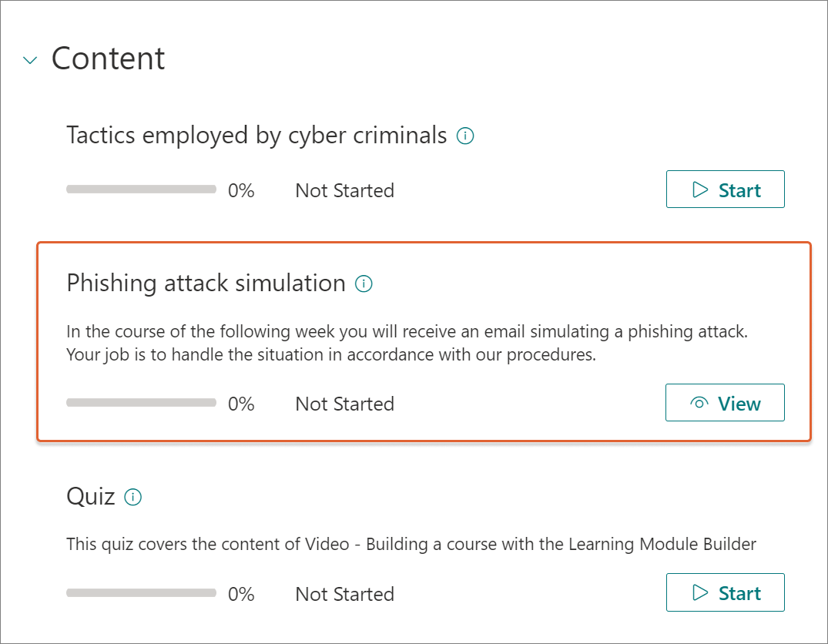Start the Tactics employed by cyber criminals lesson

(x=725, y=190)
